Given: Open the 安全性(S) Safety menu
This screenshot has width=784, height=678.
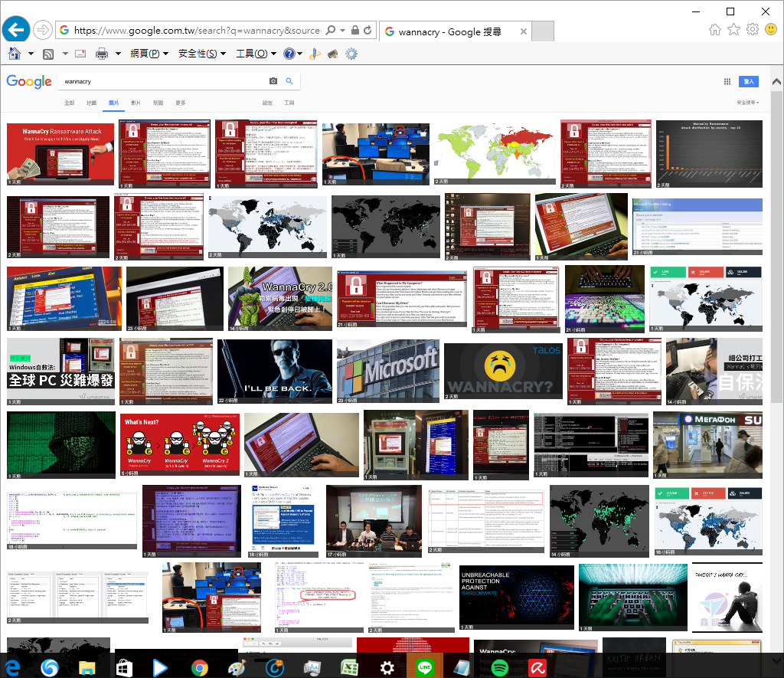Looking at the screenshot, I should 202,54.
